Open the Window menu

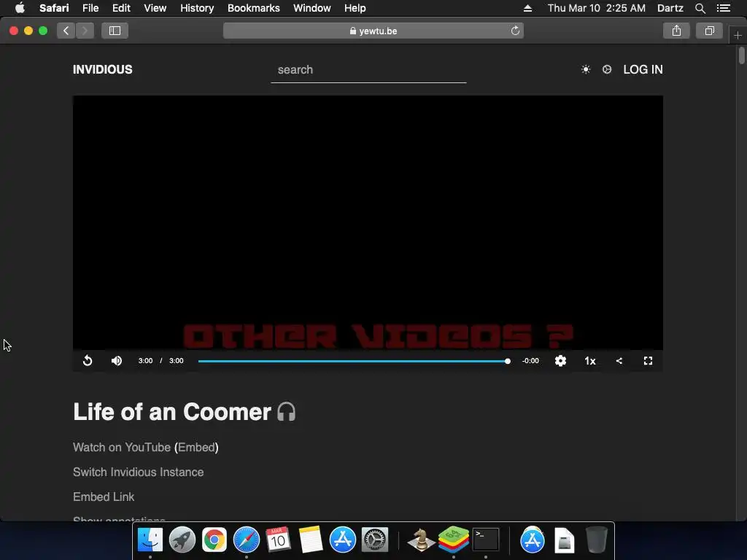312,8
